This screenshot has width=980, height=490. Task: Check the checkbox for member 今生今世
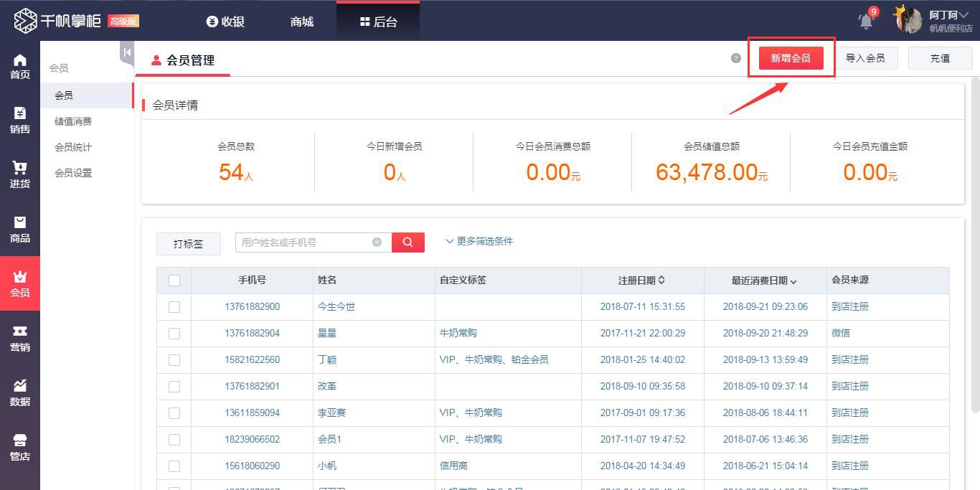point(174,306)
